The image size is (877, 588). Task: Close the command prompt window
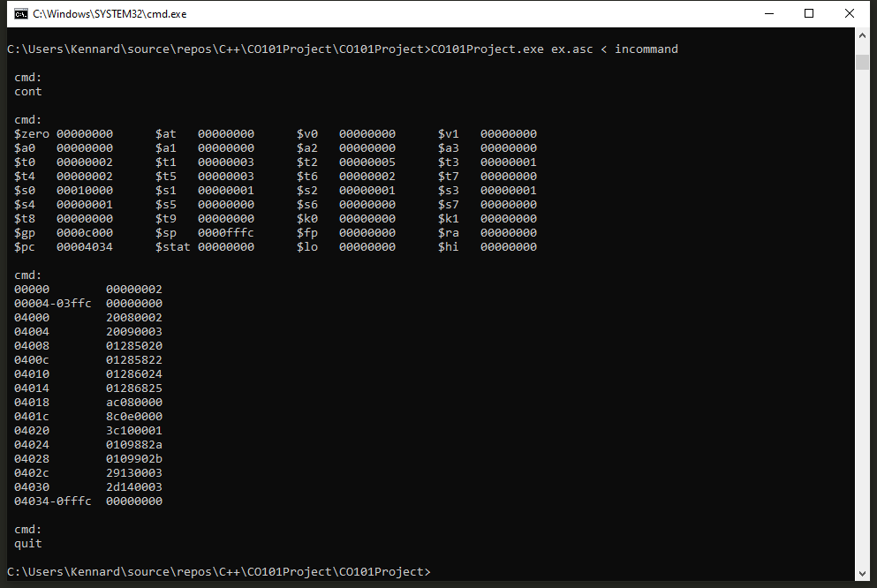[850, 14]
